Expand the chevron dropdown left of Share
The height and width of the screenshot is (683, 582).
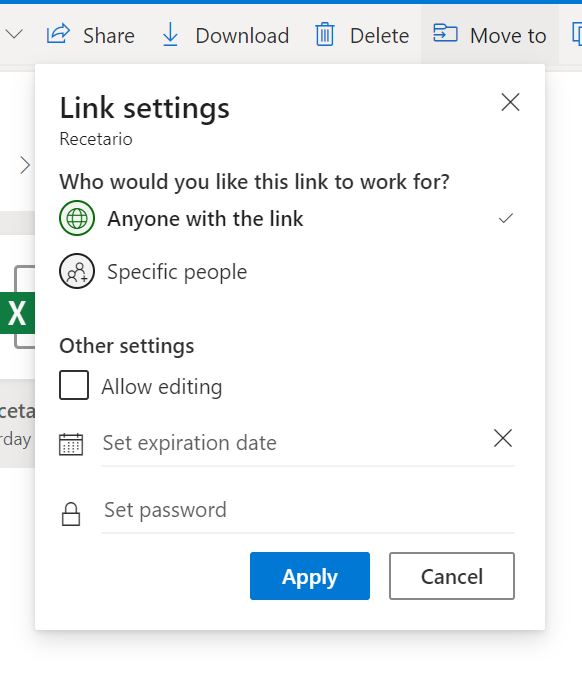[14, 34]
